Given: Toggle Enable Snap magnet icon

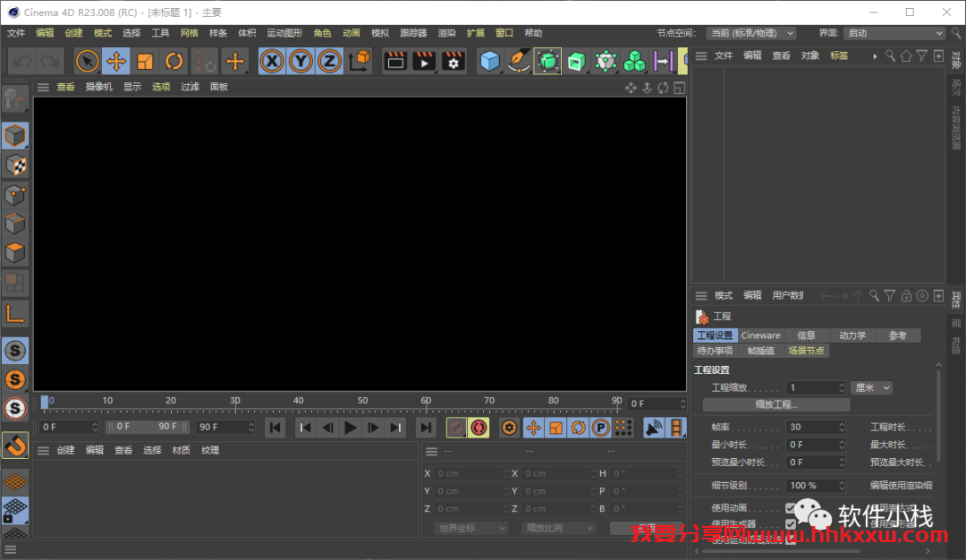Looking at the screenshot, I should [x=15, y=445].
